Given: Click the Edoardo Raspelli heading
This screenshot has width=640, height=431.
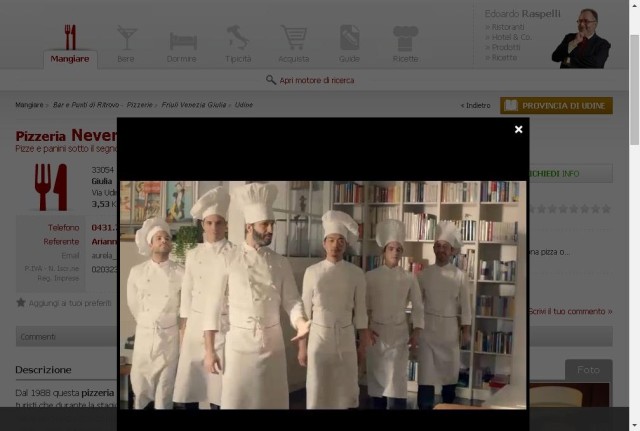Looking at the screenshot, I should [522, 14].
